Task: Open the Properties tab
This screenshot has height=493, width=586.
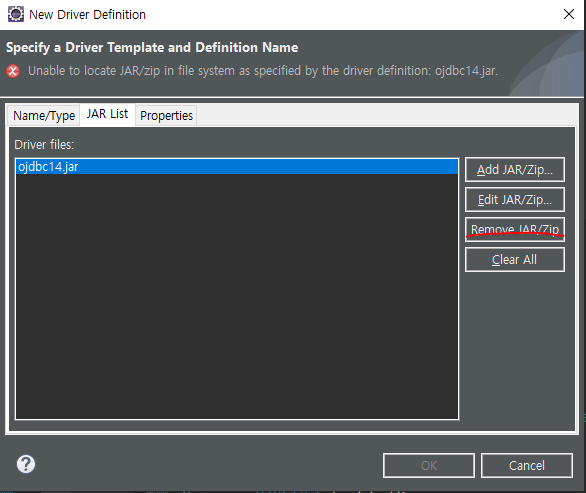Action: (166, 115)
